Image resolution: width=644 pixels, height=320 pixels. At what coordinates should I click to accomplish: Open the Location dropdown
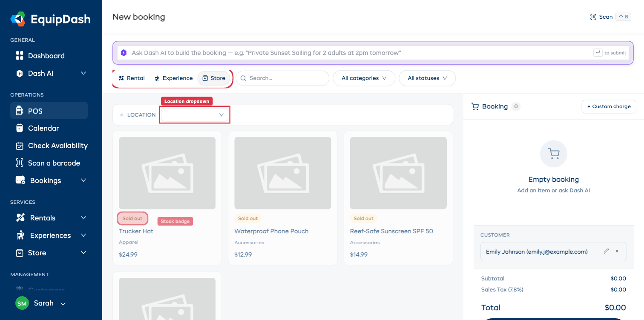click(x=195, y=115)
